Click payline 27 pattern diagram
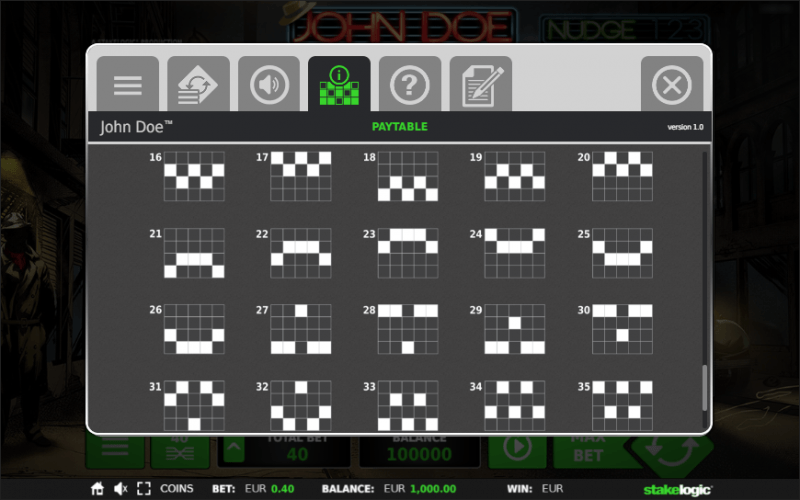800x500 pixels. click(301, 329)
